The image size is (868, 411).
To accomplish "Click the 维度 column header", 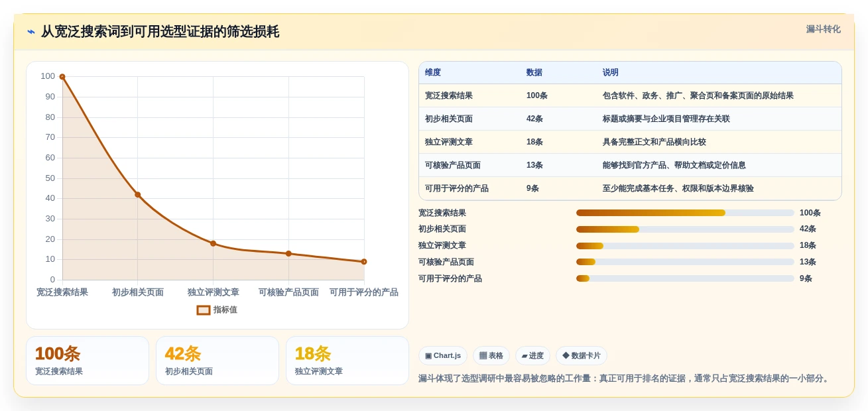I will point(433,72).
